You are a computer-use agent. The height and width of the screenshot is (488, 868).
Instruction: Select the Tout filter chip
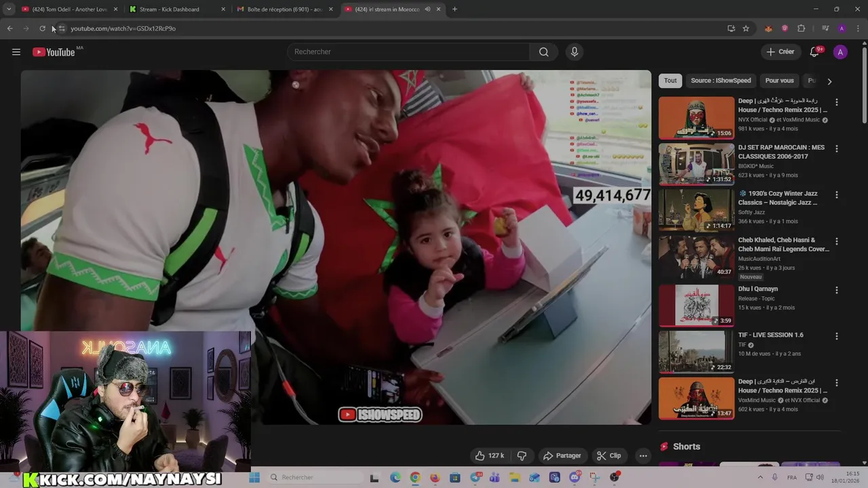coord(670,81)
